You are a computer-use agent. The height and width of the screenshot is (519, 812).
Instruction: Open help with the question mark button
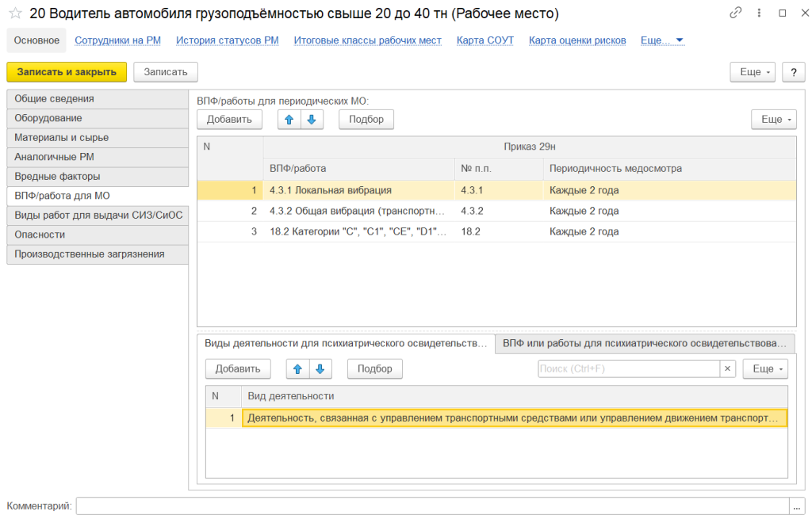(x=793, y=72)
